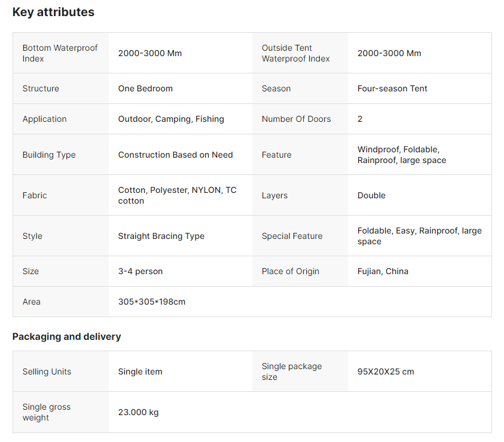Click the 305*305*198cm area value

[152, 302]
